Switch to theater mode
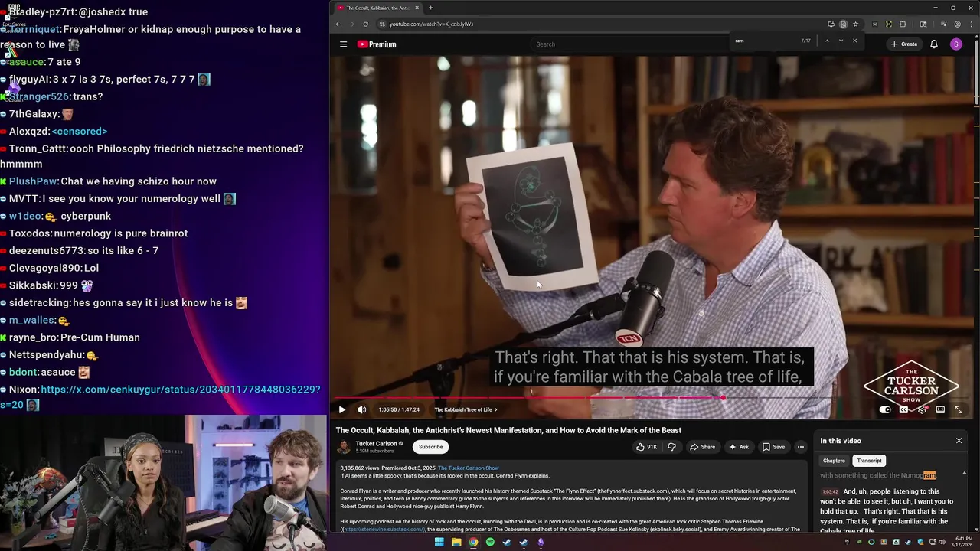 pos(940,409)
